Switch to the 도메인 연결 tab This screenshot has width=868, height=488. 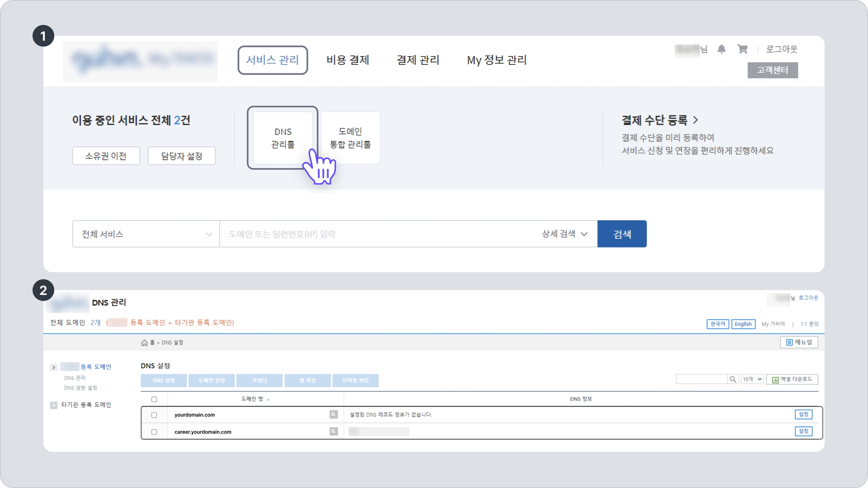pos(212,380)
